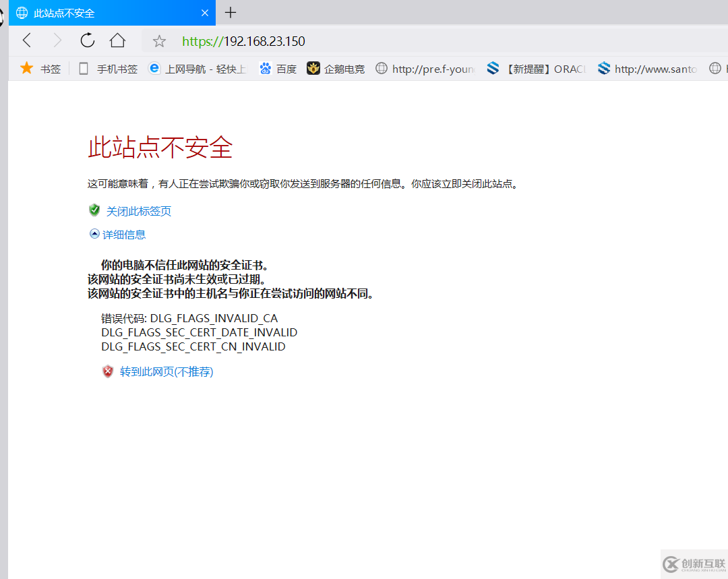
Task: Click the red heading 此站点不安全
Action: pyautogui.click(x=160, y=147)
